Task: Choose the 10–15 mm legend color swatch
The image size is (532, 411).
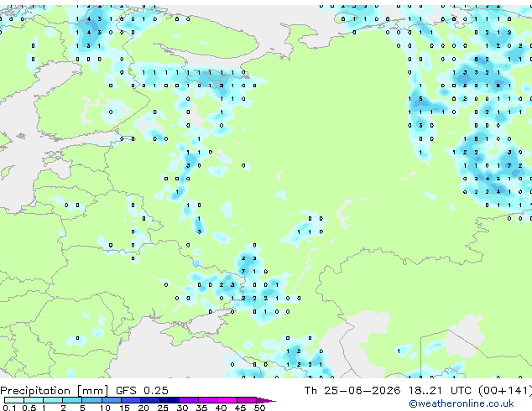Action: (111, 400)
